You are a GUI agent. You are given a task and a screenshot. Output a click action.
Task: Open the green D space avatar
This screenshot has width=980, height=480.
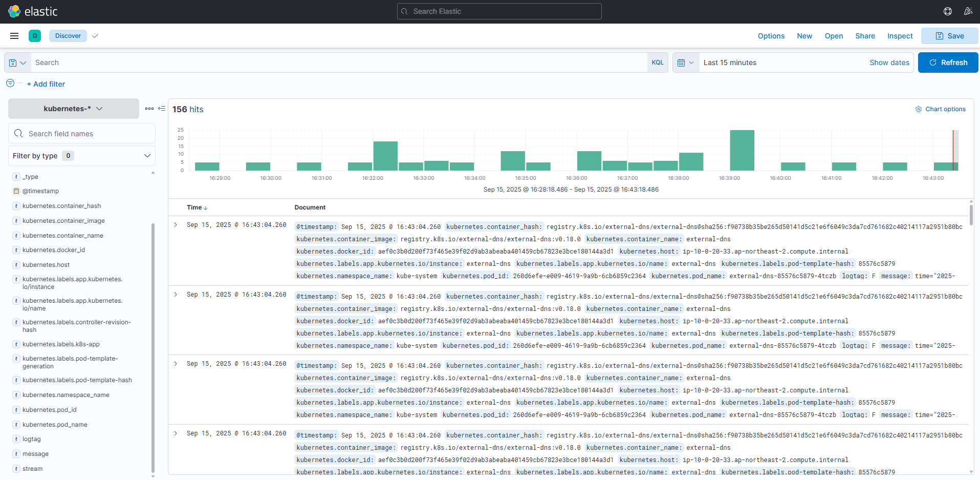(x=35, y=36)
